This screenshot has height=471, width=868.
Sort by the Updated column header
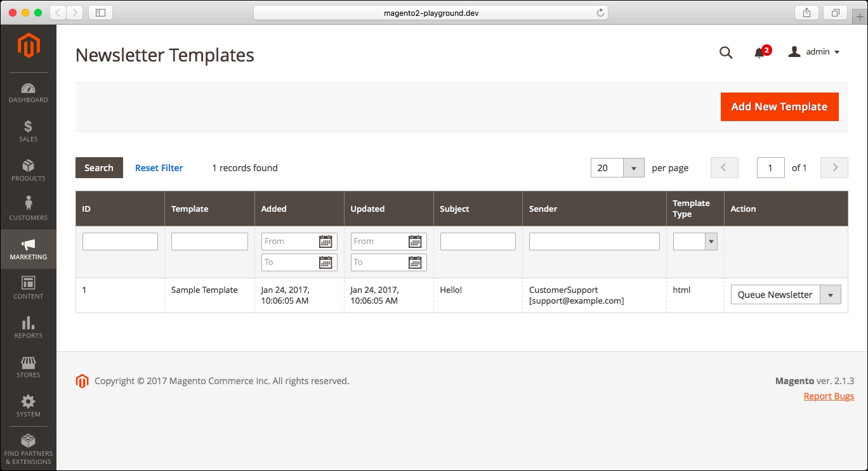[388, 209]
